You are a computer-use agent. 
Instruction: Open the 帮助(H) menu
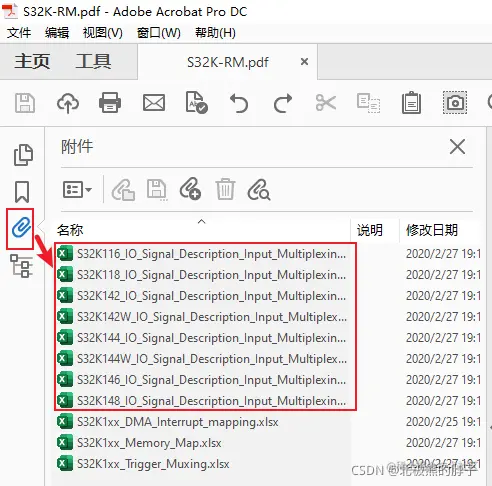click(x=215, y=33)
